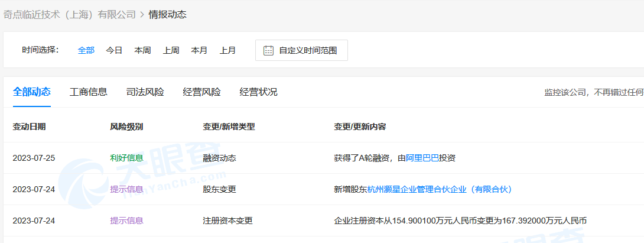644x243 pixels.
Task: Switch to 工商信息 tab
Action: point(88,92)
